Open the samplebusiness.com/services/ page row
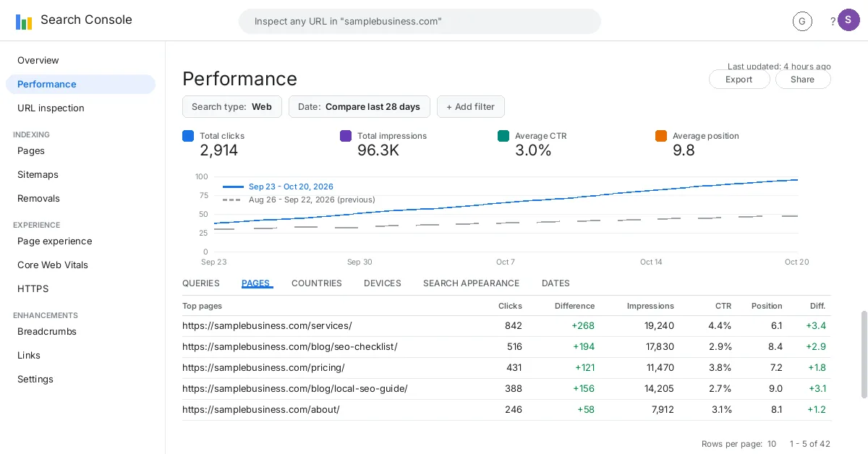Viewport: 868px width, 454px height. click(x=506, y=326)
